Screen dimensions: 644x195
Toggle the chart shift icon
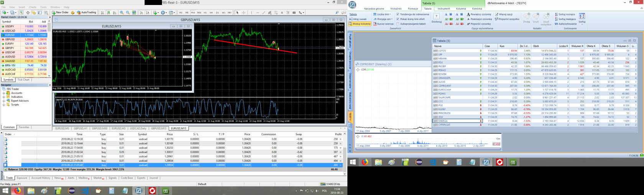pyautogui.click(x=148, y=13)
